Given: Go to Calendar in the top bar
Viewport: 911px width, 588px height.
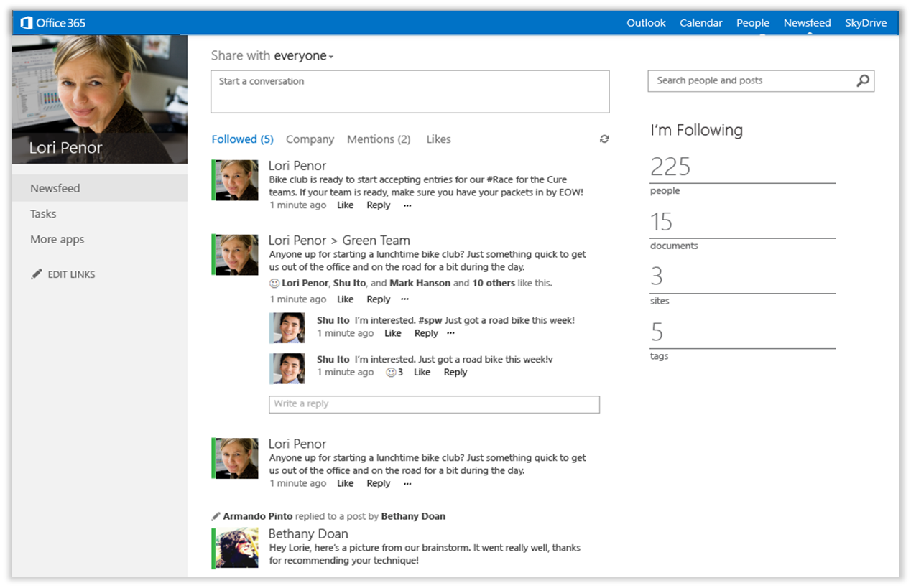Looking at the screenshot, I should tap(700, 23).
